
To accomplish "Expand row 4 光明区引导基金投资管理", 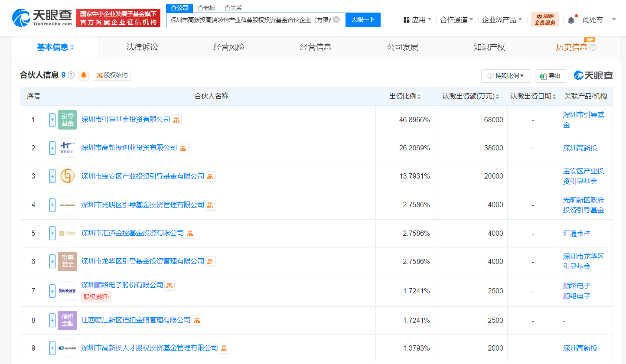I will [52, 205].
